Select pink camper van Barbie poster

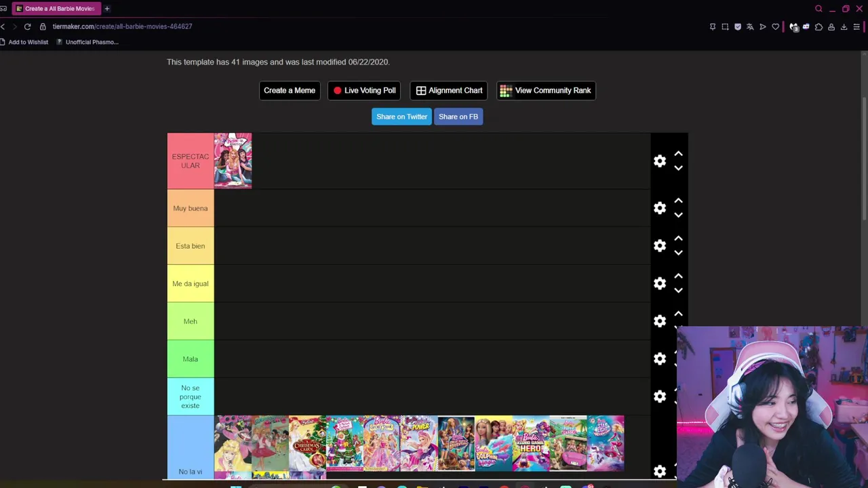(x=568, y=443)
